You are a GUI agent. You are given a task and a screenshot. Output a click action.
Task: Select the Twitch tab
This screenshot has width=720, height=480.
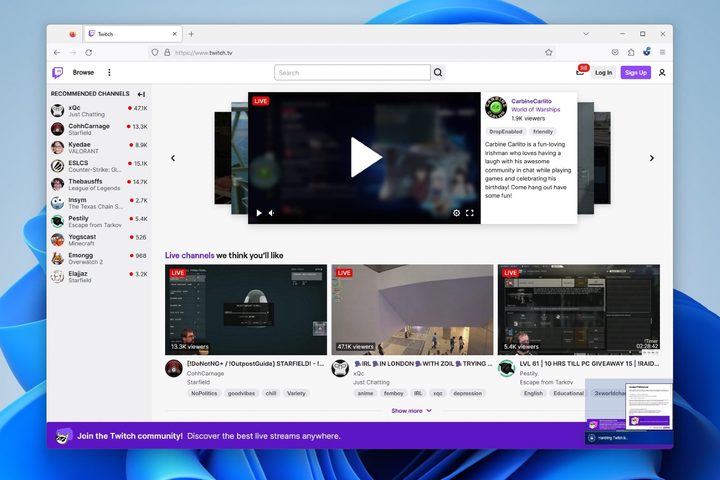pyautogui.click(x=133, y=34)
